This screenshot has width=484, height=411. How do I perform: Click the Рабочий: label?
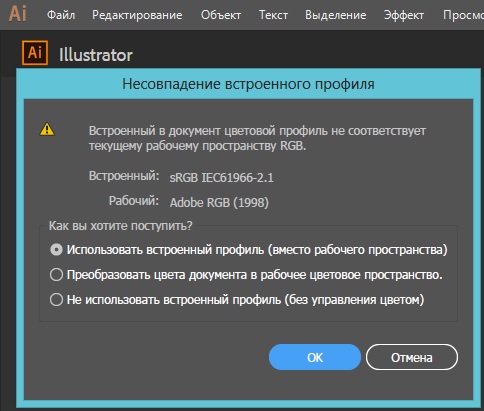(x=134, y=201)
